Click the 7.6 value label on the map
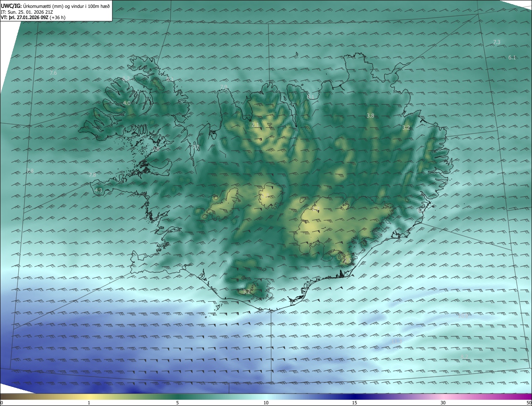Image resolution: width=532 pixels, height=406 pixels. [53, 73]
